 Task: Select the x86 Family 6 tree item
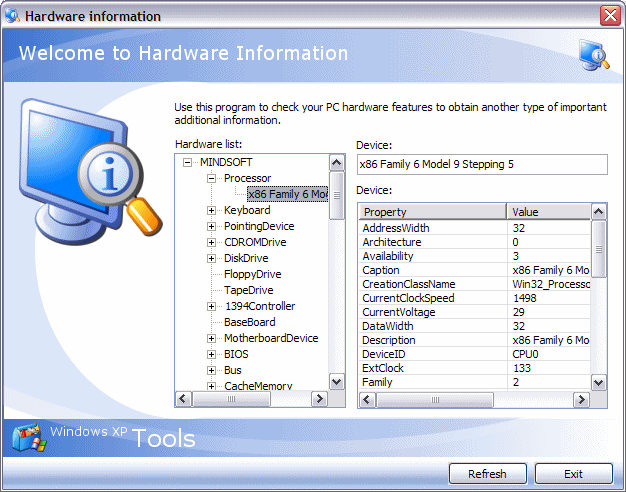click(287, 194)
